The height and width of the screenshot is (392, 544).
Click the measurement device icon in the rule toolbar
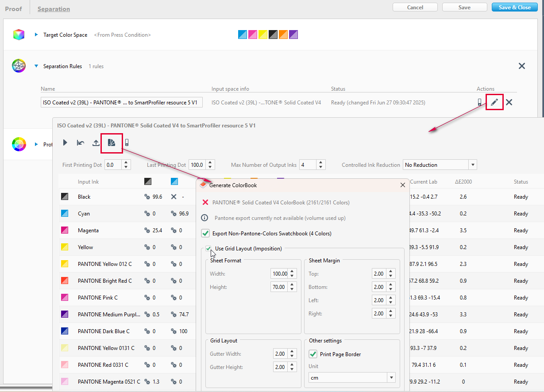coord(126,142)
